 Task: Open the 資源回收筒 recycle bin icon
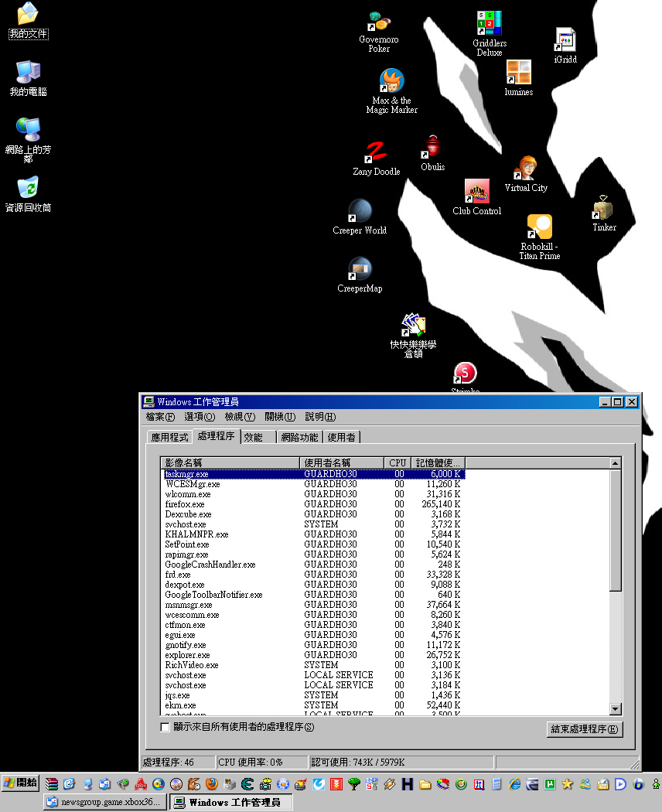28,188
